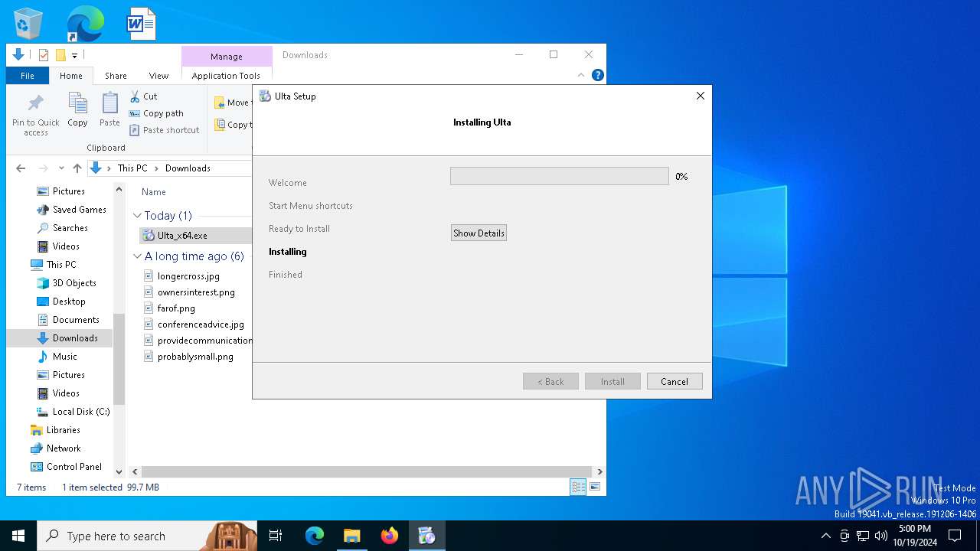Collapse the Explorer ribbon chevron
This screenshot has width=980, height=551.
click(581, 75)
